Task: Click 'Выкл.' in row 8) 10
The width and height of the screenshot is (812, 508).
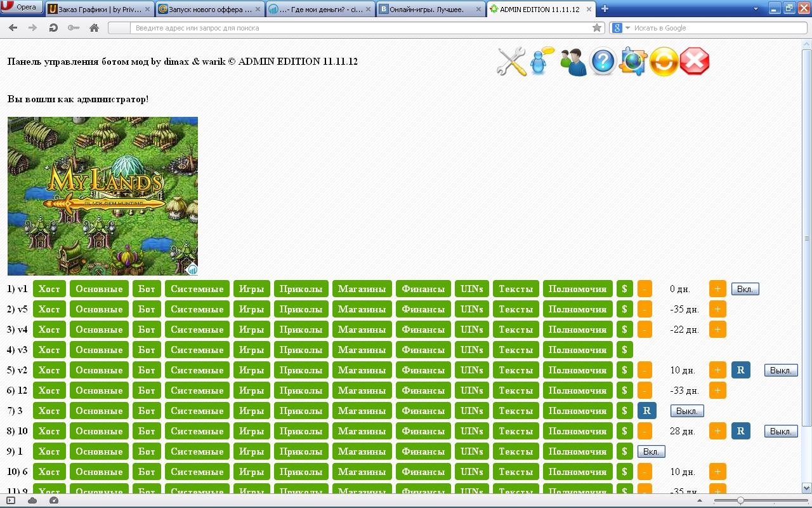Action: (781, 431)
